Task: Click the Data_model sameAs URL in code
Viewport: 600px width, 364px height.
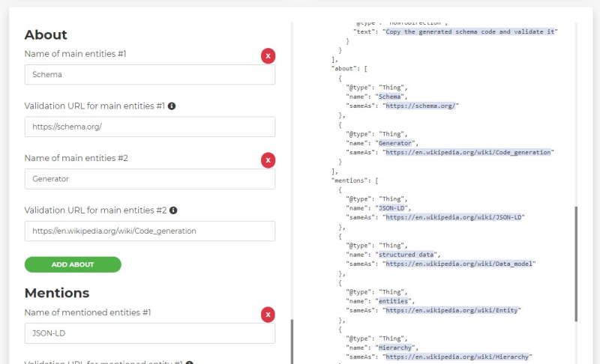Action: (x=459, y=264)
